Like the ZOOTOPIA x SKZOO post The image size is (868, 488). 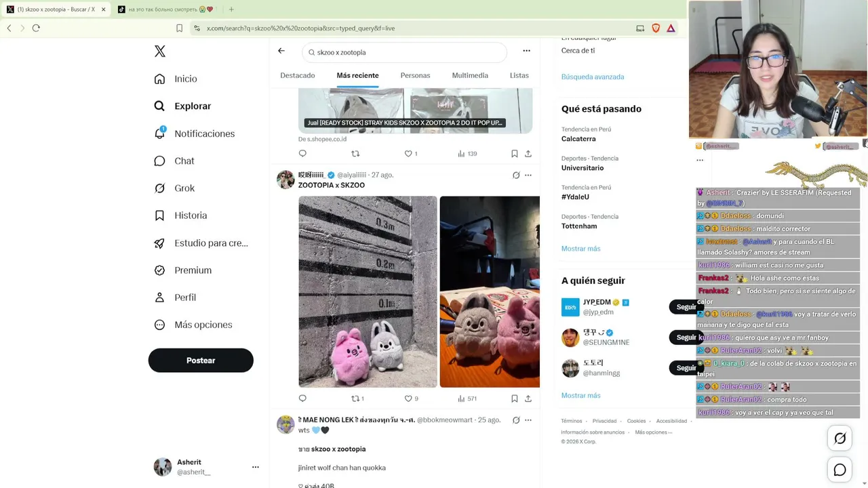coord(411,399)
